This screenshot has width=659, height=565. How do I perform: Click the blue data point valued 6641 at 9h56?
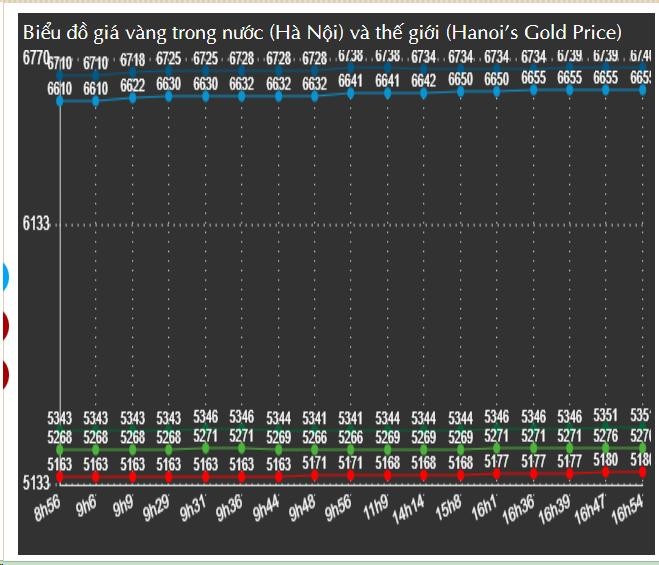tap(351, 93)
